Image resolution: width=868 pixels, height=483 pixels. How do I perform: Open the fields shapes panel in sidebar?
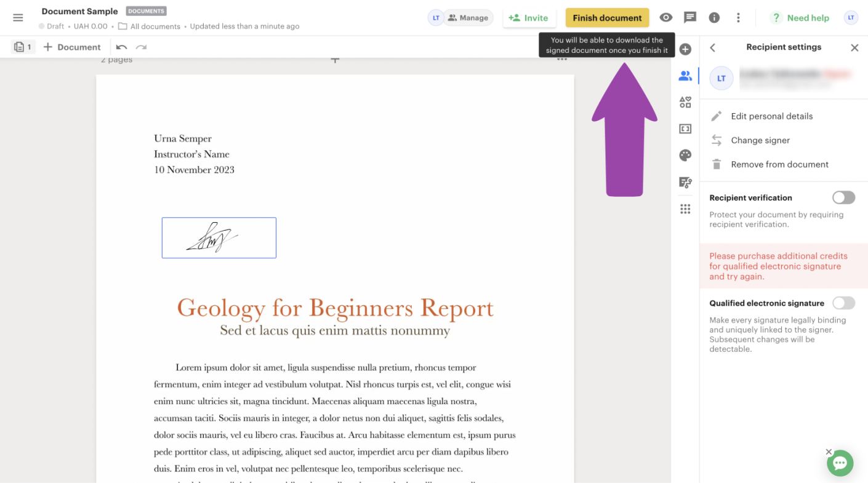tap(685, 102)
